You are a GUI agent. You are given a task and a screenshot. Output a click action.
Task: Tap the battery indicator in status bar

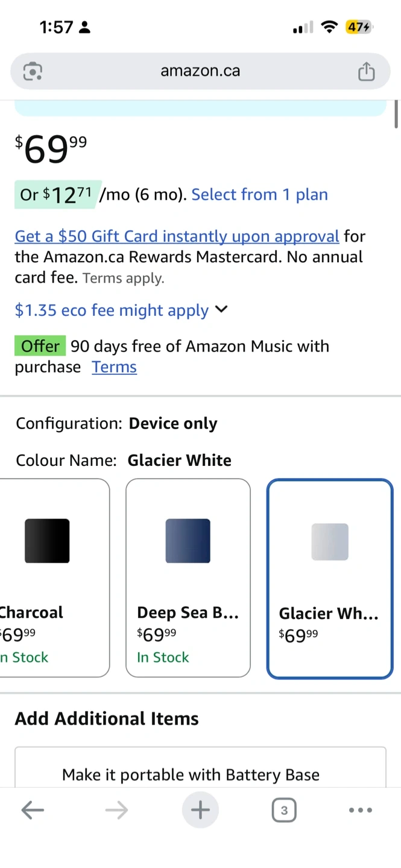(359, 27)
